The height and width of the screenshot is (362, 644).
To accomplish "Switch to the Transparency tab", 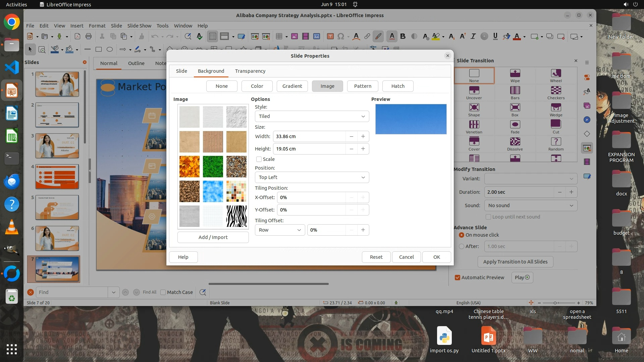I will tap(250, 71).
